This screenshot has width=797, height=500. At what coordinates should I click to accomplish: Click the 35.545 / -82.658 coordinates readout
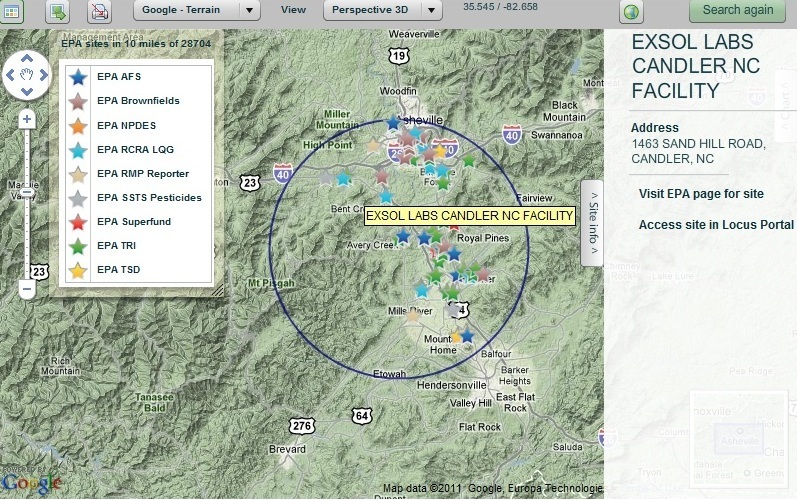[x=500, y=7]
